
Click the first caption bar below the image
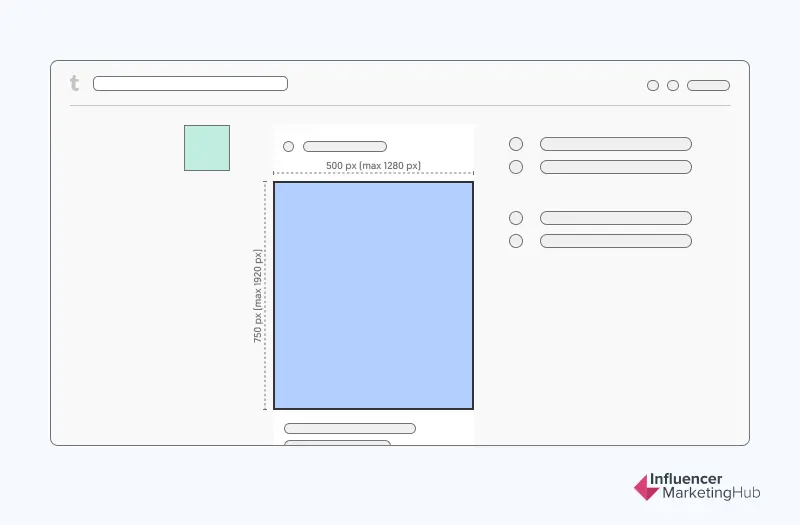(349, 429)
